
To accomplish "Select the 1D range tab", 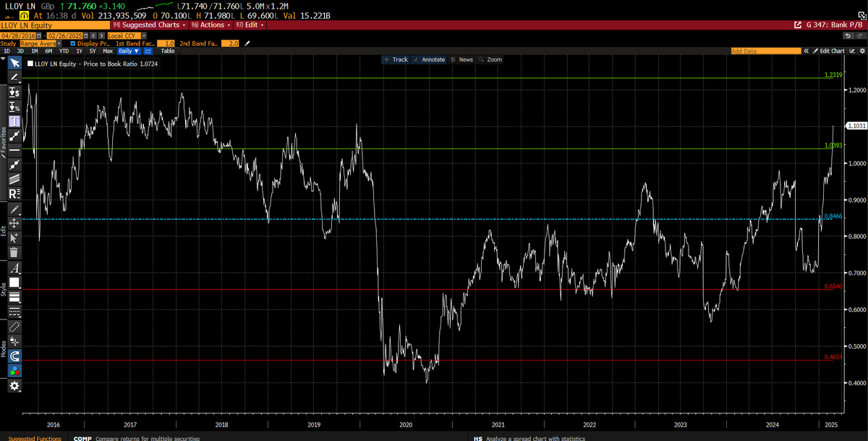I will [x=7, y=51].
